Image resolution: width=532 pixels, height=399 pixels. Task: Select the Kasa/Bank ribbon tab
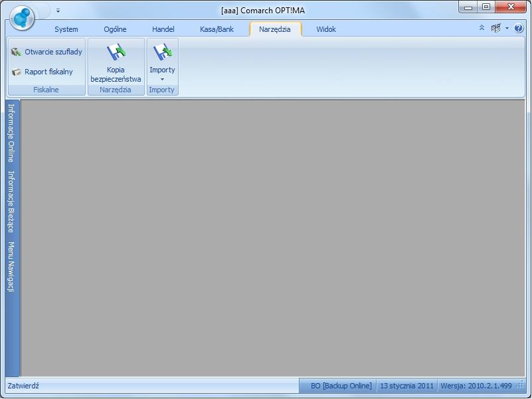click(217, 29)
